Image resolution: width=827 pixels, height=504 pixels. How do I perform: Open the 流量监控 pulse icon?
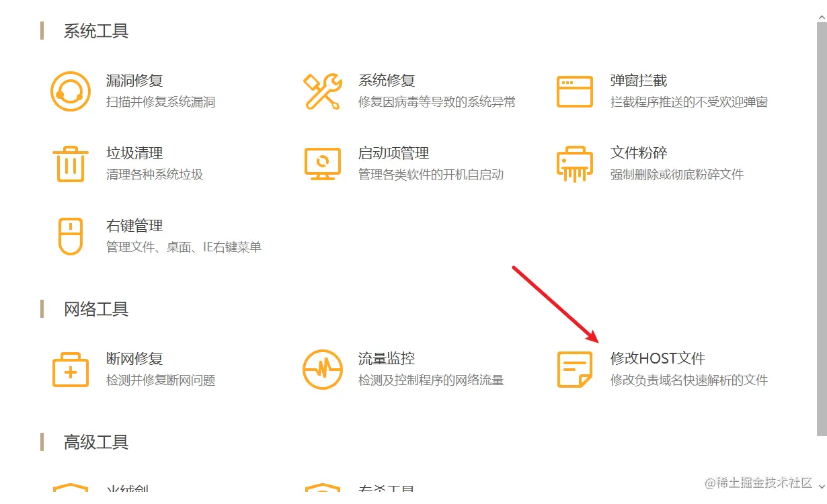[x=323, y=370]
